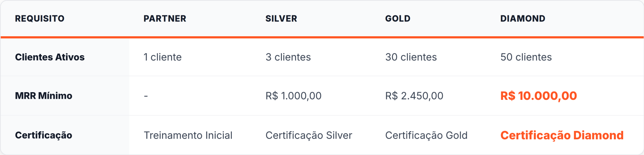The width and height of the screenshot is (644, 155).
Task: Select the Treinamento Inicial cell
Action: 188,135
